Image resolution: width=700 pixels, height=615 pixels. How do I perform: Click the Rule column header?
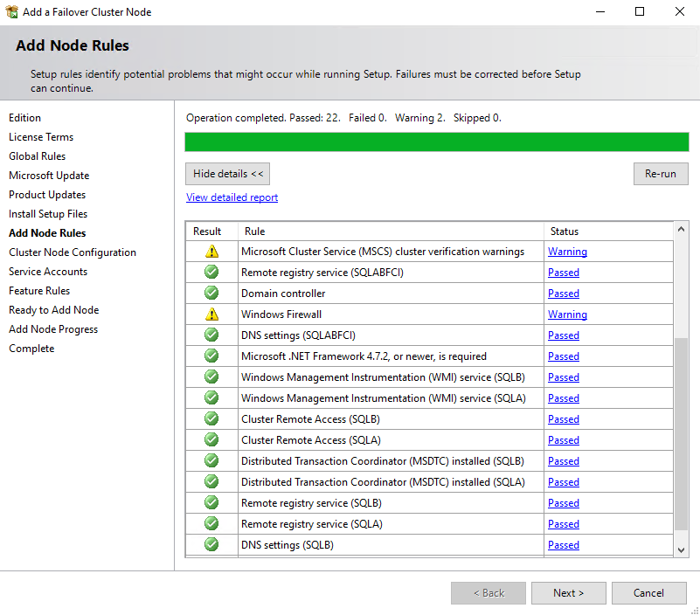(391, 231)
